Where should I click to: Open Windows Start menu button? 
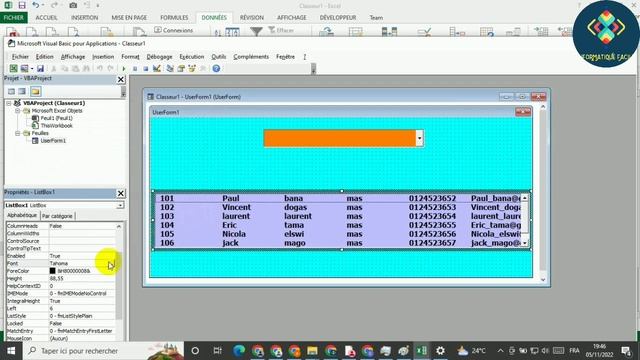pyautogui.click(x=11, y=351)
